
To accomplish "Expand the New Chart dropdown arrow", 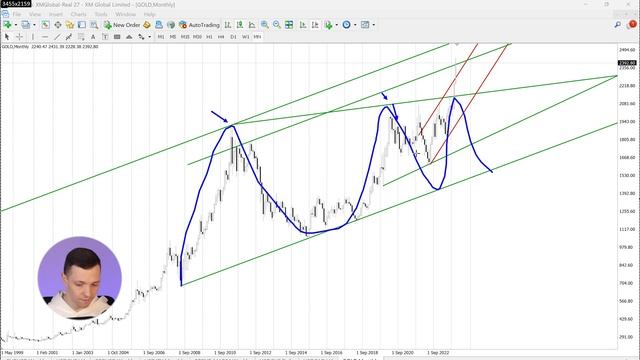I will pyautogui.click(x=16, y=25).
